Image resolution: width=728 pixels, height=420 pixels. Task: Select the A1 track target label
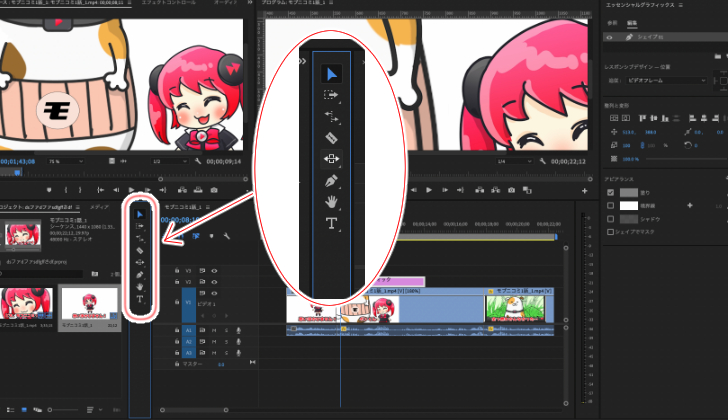[188, 330]
